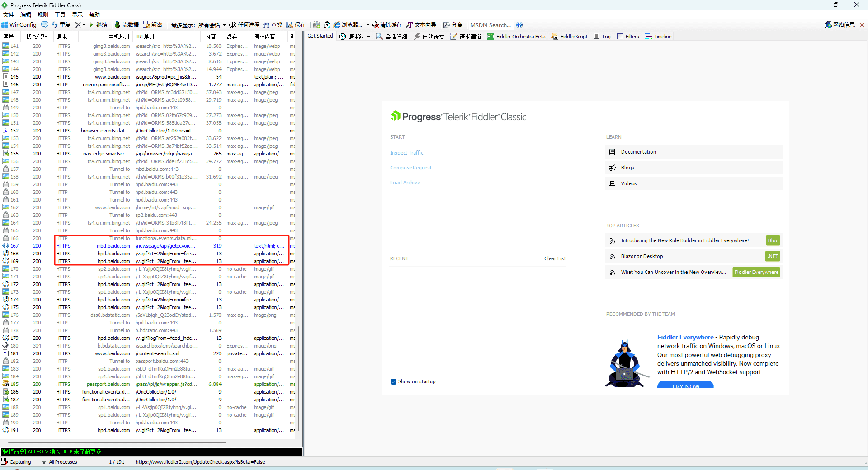Image resolution: width=868 pixels, height=470 pixels.
Task: Select session 185 passport.baidu.com row
Action: tap(148, 384)
